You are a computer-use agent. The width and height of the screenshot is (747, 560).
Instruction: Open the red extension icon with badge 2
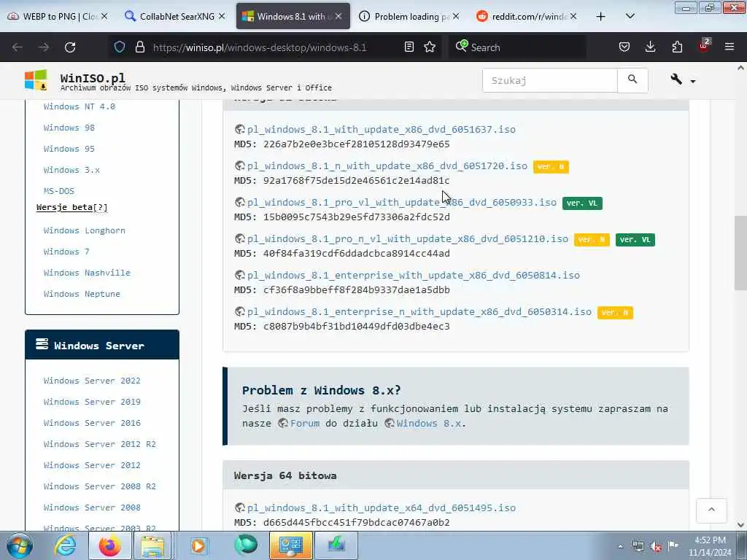(x=704, y=46)
